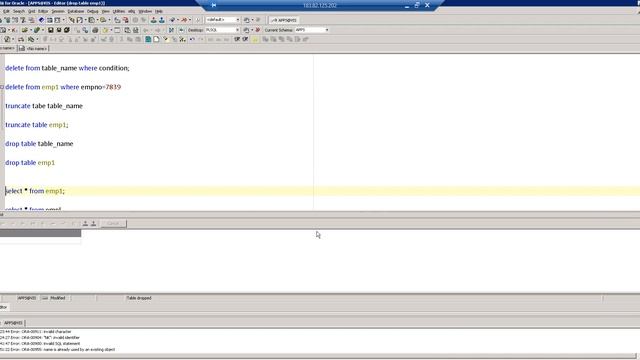Open the Database menu

point(76,11)
